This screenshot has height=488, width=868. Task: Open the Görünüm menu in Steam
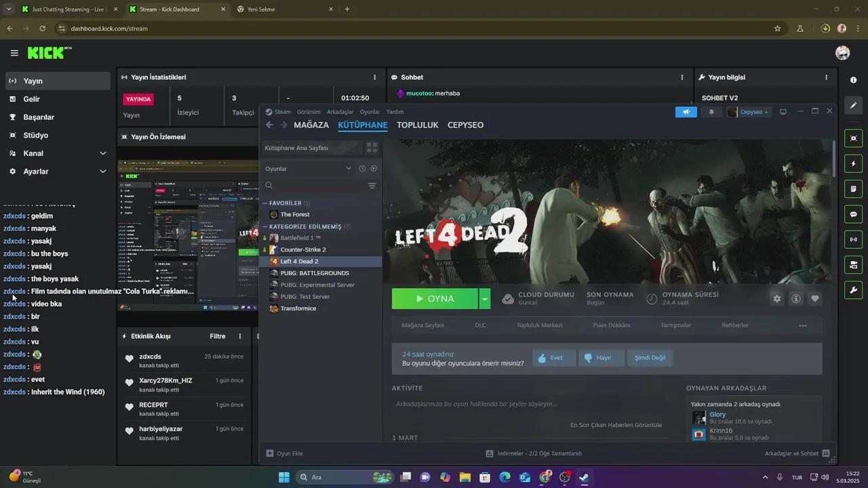tap(309, 112)
